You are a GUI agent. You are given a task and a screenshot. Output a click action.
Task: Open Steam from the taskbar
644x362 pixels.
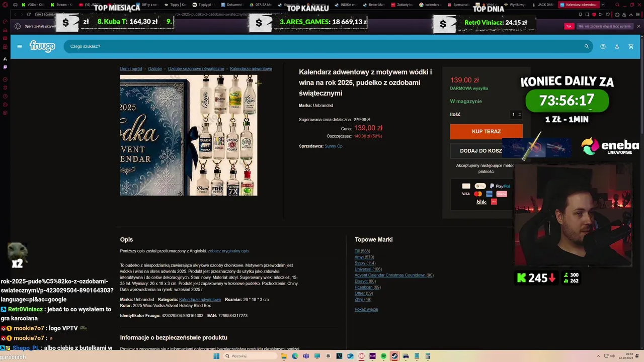tap(394, 356)
